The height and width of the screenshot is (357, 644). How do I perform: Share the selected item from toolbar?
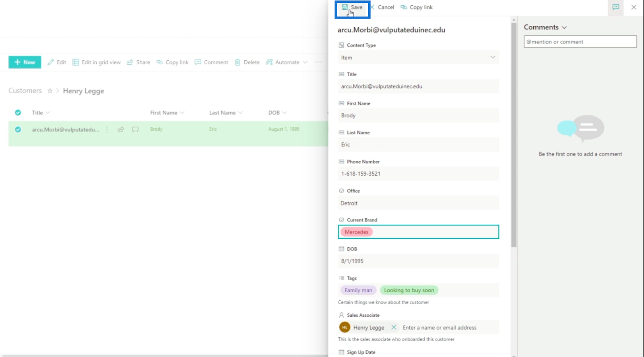click(138, 62)
